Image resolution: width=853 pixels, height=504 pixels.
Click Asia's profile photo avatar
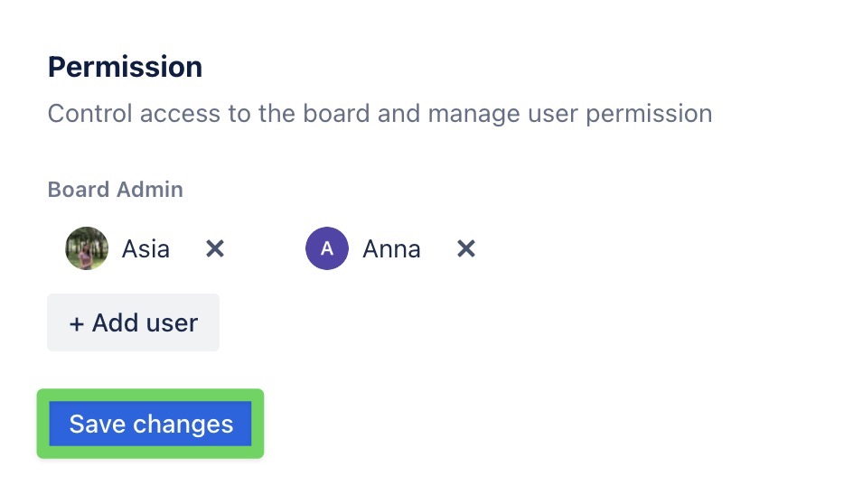point(87,248)
